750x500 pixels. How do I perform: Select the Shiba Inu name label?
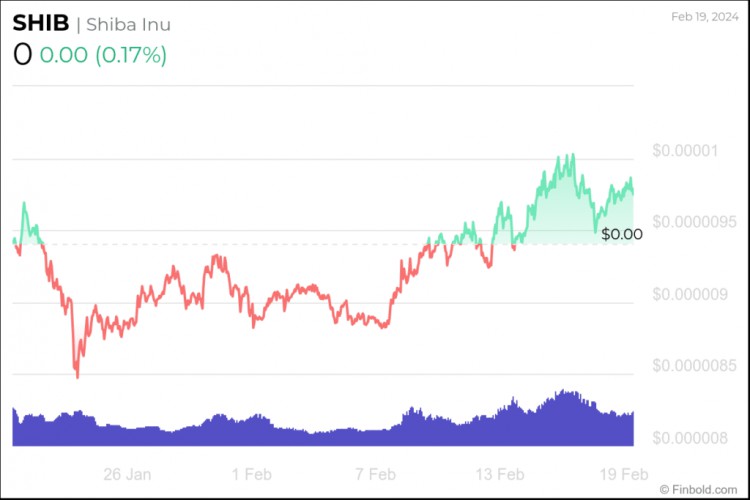coord(128,24)
